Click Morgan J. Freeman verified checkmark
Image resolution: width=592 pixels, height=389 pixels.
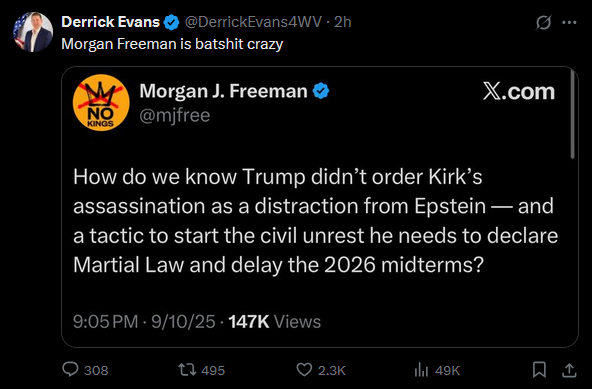click(321, 91)
